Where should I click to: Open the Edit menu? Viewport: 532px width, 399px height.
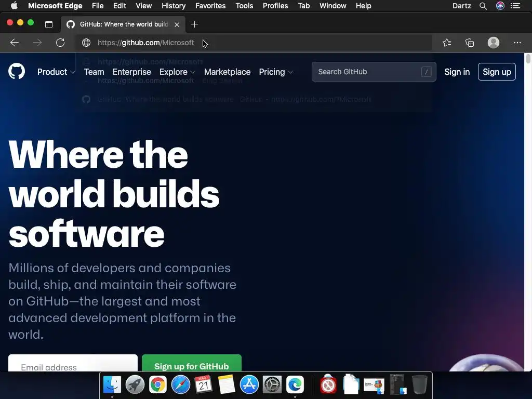[x=119, y=6]
